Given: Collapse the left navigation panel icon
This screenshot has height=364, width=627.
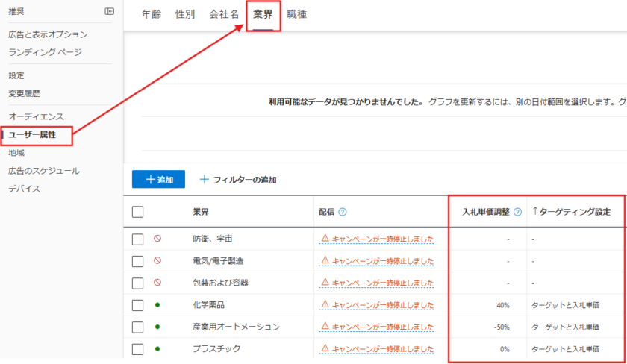Looking at the screenshot, I should pyautogui.click(x=110, y=11).
